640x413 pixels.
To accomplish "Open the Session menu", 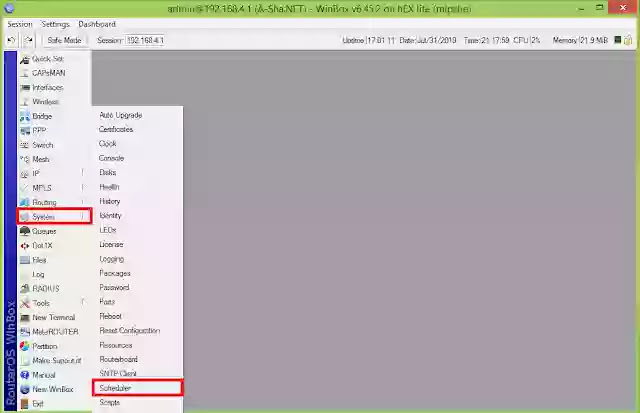I will [x=20, y=24].
